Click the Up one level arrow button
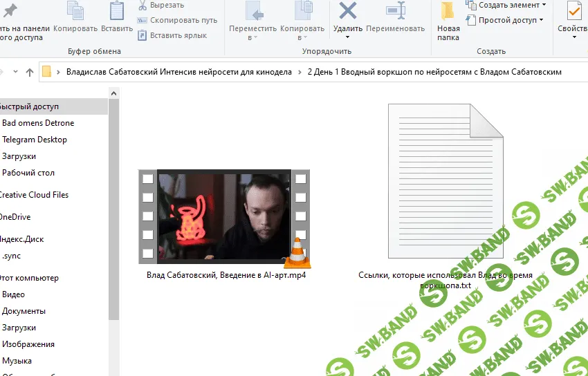This screenshot has width=588, height=376. pyautogui.click(x=30, y=72)
